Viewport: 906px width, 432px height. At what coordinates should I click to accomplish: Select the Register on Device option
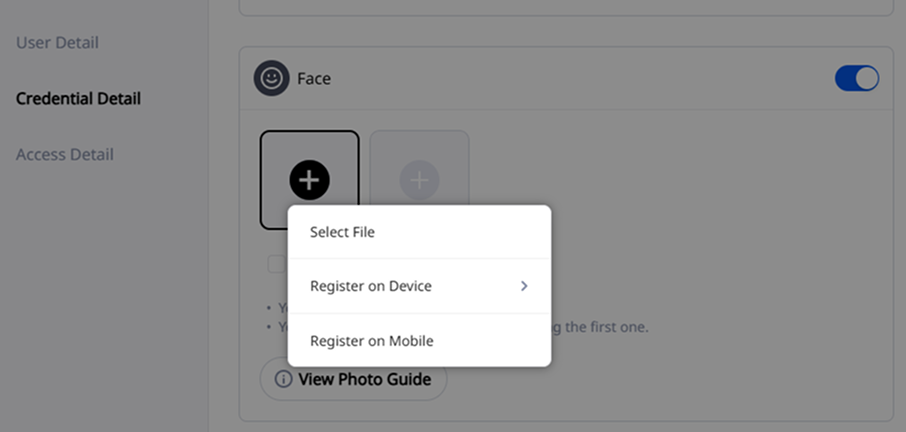(371, 286)
